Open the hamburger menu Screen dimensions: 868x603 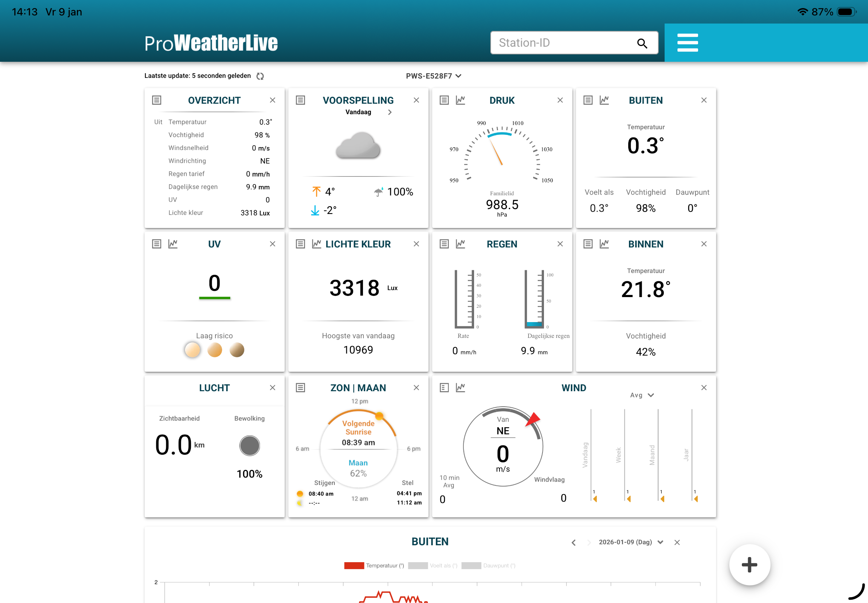(687, 43)
